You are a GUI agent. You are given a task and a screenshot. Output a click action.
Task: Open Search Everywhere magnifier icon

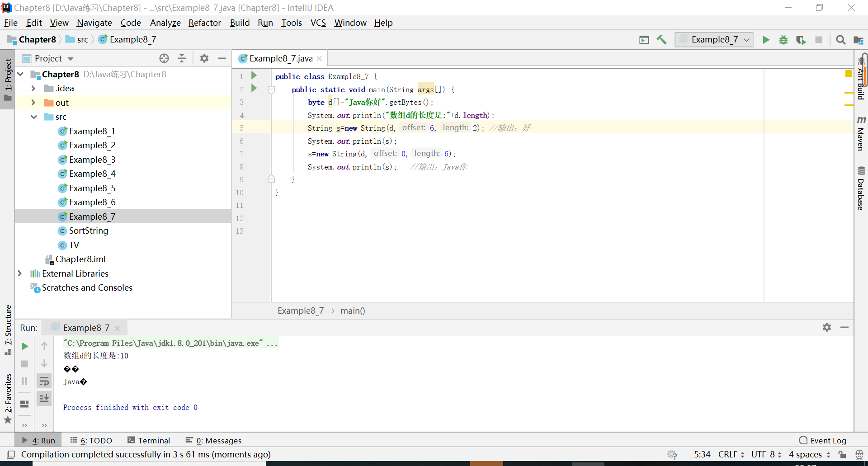pyautogui.click(x=840, y=40)
